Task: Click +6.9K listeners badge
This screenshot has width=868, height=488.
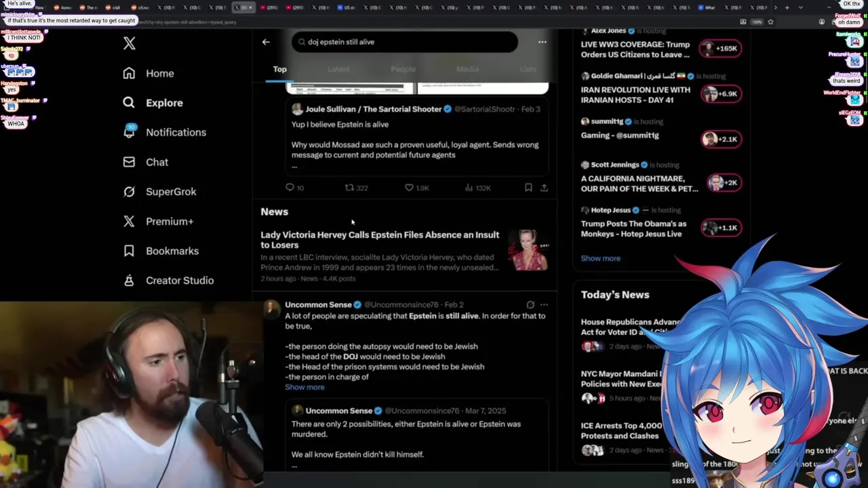Action: point(722,94)
